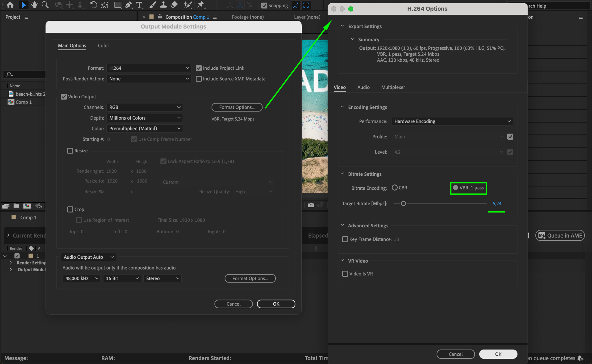
Task: Select the Puppet Pin tool
Action: tap(200, 5)
